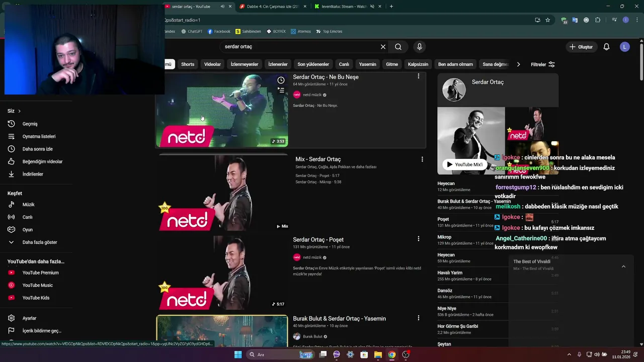Image resolution: width=644 pixels, height=362 pixels.
Task: Open netd müzik channel under Ne Bu Neşe
Action: tap(312, 95)
